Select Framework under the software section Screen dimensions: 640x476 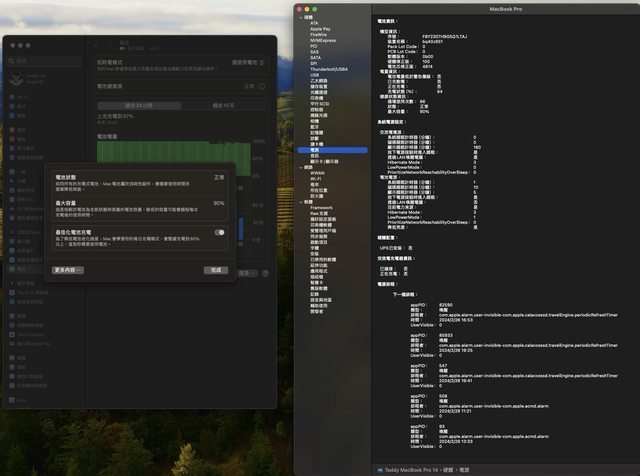point(321,208)
